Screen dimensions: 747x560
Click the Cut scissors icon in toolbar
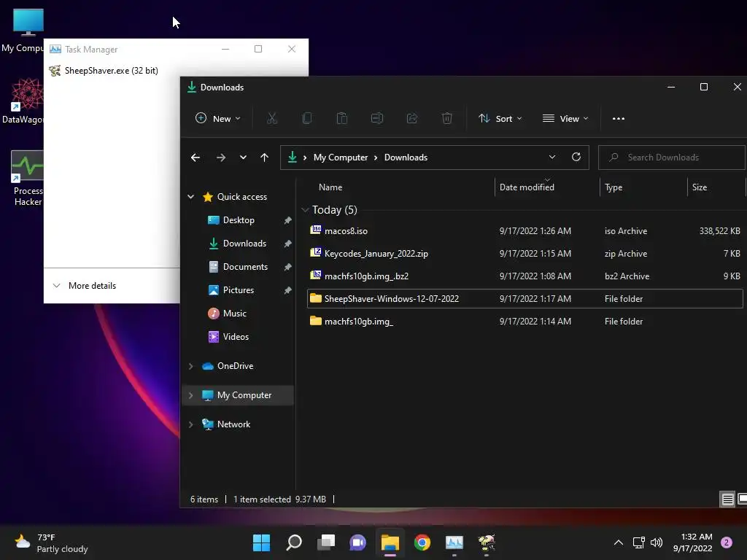(x=272, y=118)
